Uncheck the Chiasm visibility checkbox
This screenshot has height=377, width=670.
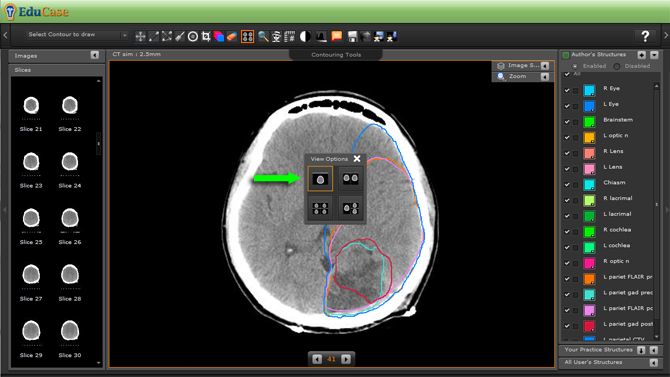click(567, 185)
